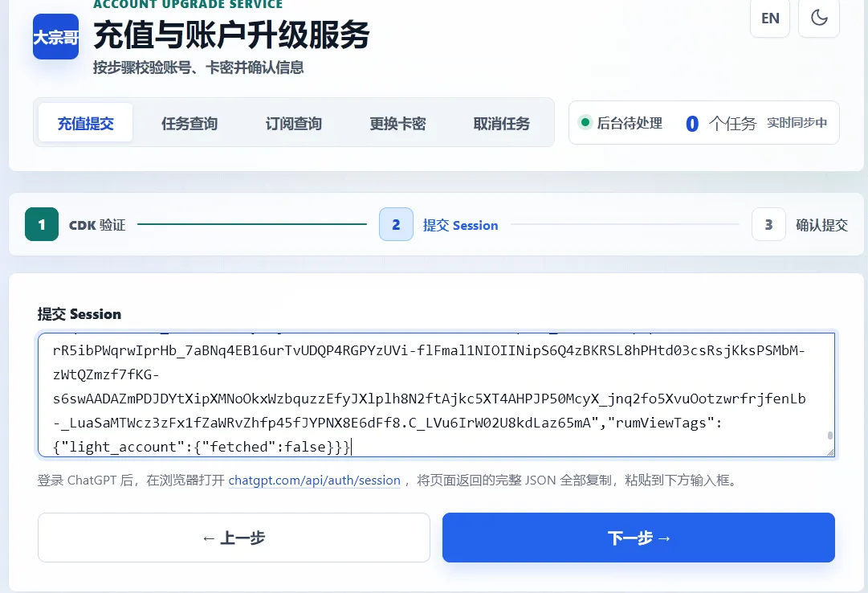Go back with 上一步 button
The height and width of the screenshot is (593, 868).
(x=234, y=538)
